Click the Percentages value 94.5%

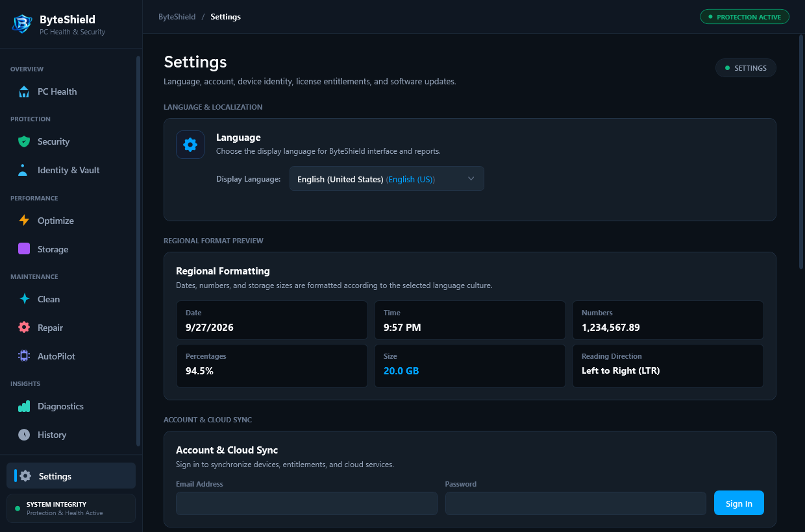tap(199, 371)
